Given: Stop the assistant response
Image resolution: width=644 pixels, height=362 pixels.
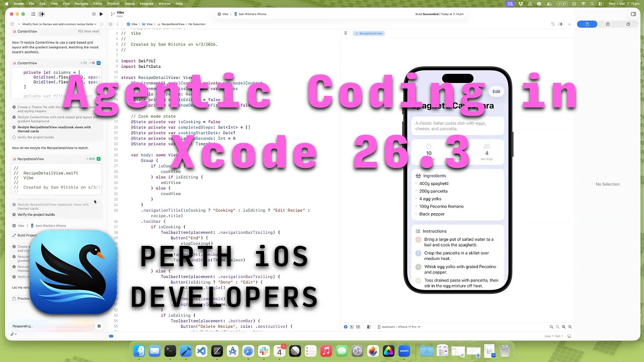Looking at the screenshot, I should pyautogui.click(x=99, y=326).
